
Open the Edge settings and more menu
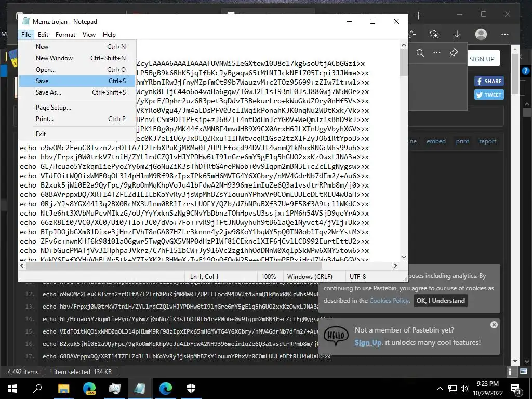pyautogui.click(x=505, y=34)
